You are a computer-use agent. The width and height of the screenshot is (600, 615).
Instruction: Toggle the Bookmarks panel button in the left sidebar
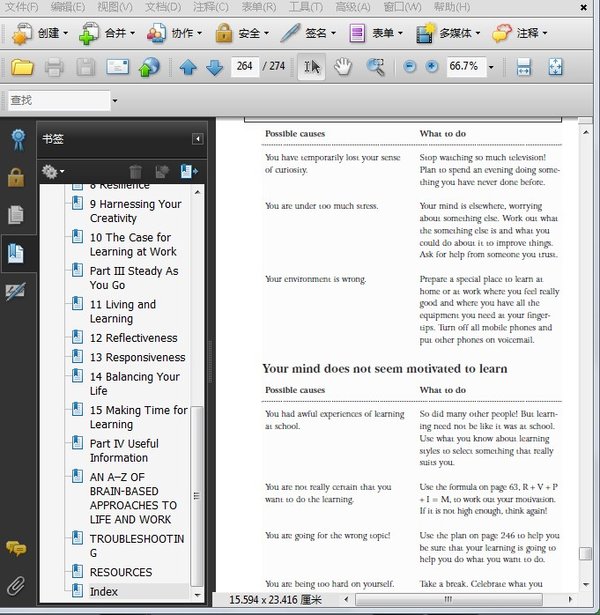coord(16,252)
